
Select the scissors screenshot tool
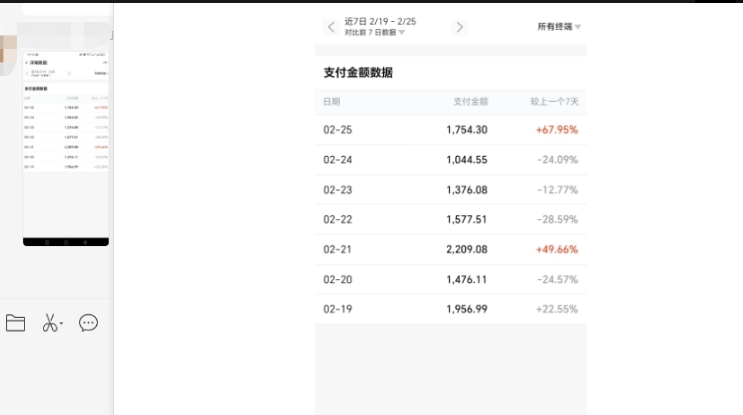[49, 323]
